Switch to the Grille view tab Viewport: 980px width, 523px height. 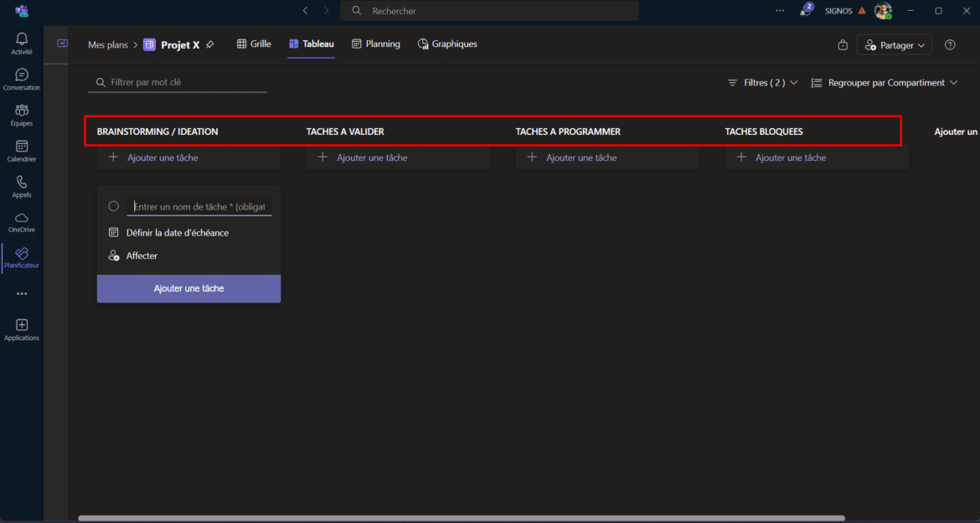click(x=254, y=44)
